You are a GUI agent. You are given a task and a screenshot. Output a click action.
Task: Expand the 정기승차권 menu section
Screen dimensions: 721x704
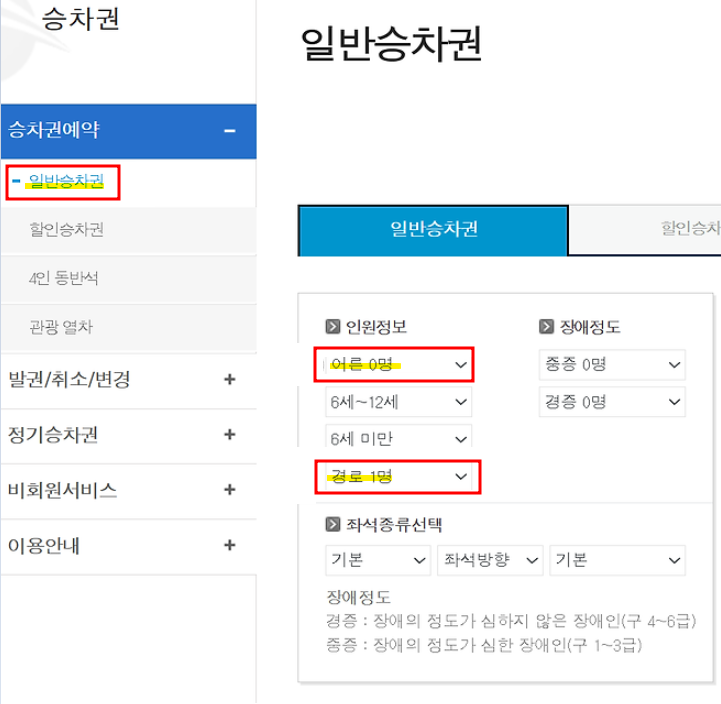pyautogui.click(x=128, y=435)
